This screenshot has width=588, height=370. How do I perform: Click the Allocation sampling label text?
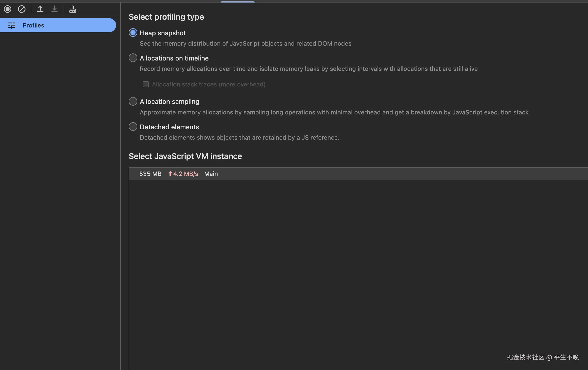[170, 102]
